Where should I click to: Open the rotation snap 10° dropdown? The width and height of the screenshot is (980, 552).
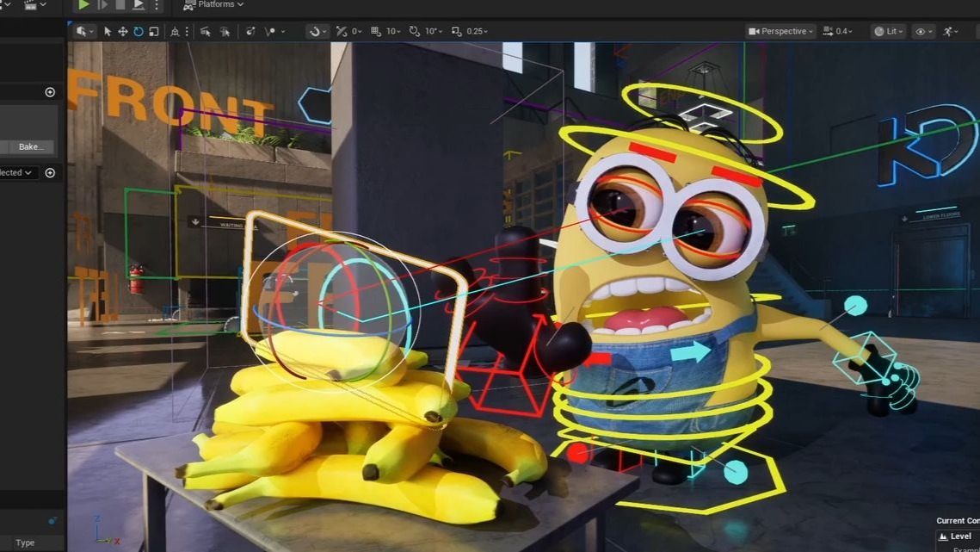(x=433, y=31)
